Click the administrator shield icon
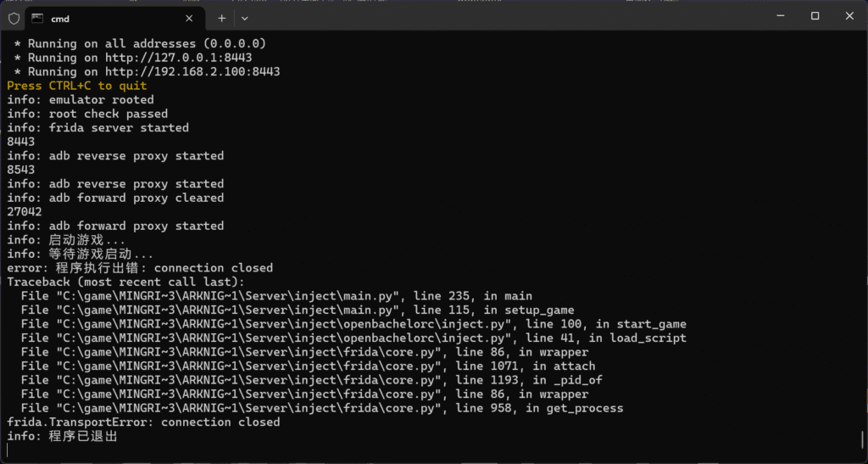 14,18
